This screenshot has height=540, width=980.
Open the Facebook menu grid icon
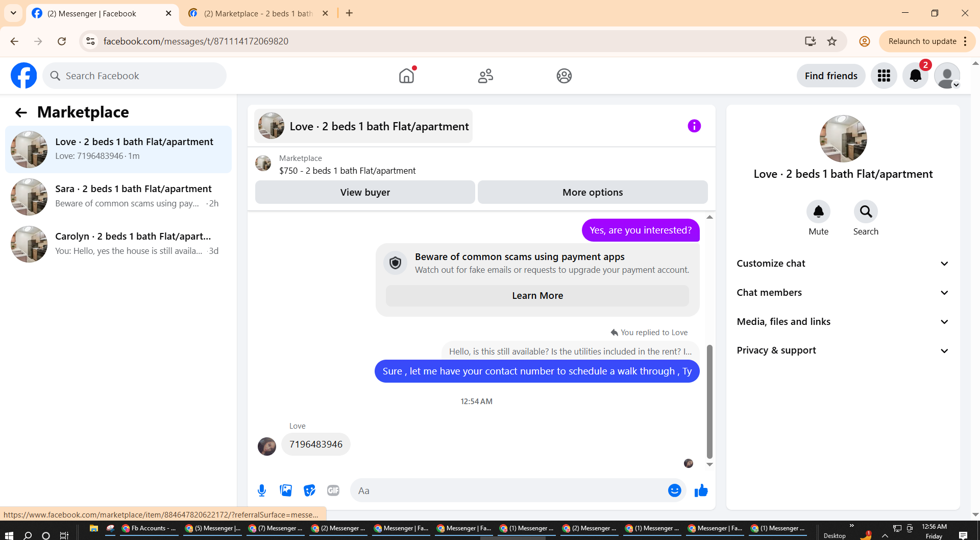click(x=884, y=76)
